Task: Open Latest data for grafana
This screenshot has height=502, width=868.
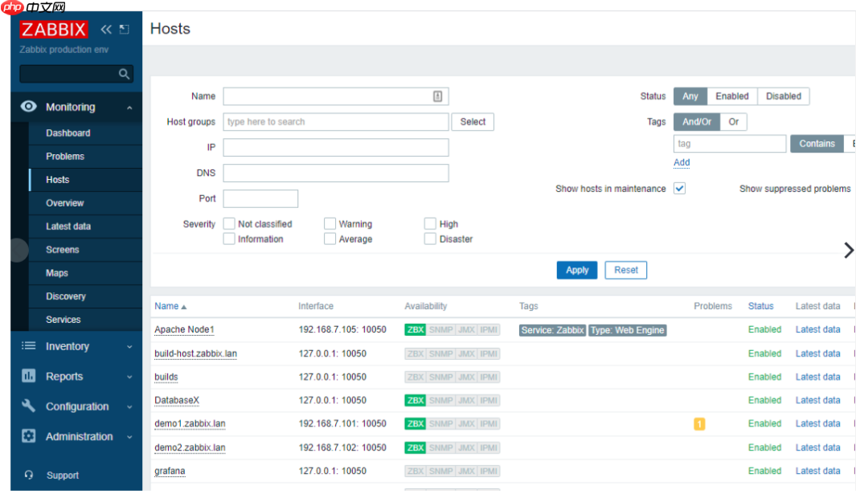Action: click(817, 471)
